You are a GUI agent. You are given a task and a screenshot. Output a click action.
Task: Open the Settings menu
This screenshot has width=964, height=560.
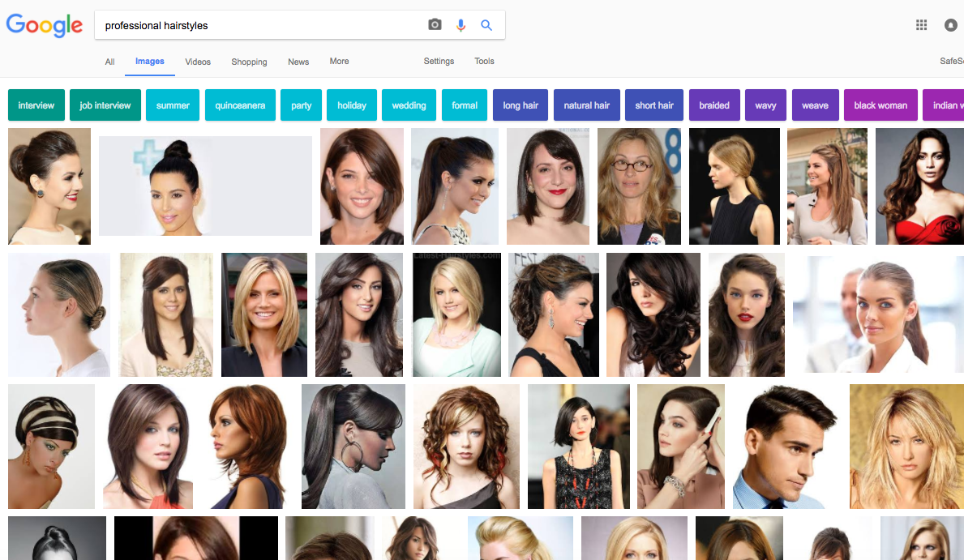pos(439,62)
